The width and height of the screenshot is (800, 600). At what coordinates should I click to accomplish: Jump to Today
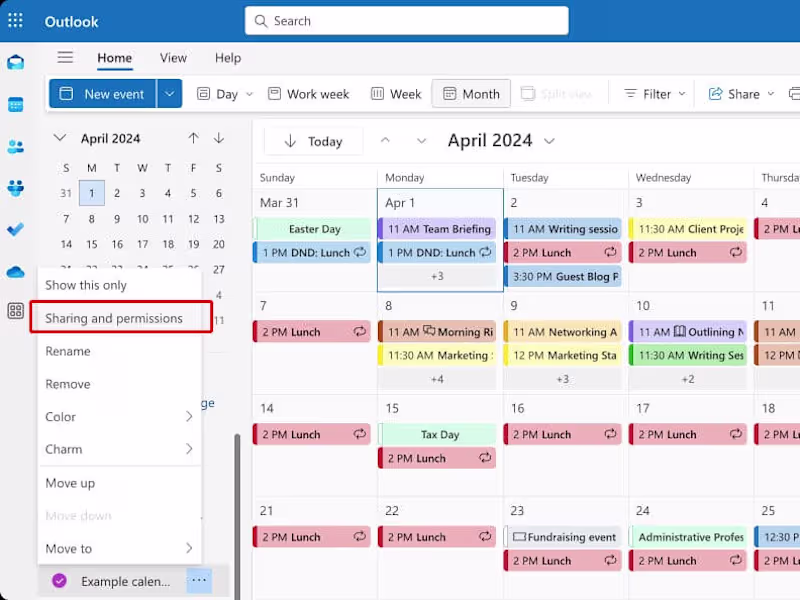(313, 141)
